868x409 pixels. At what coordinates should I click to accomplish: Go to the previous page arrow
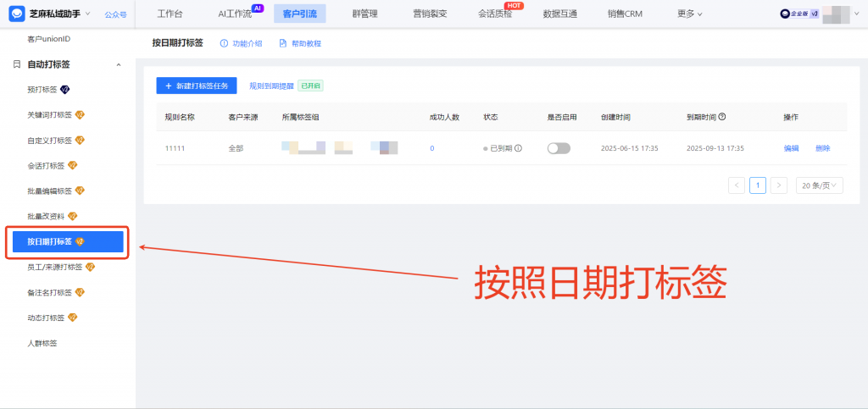coord(737,185)
